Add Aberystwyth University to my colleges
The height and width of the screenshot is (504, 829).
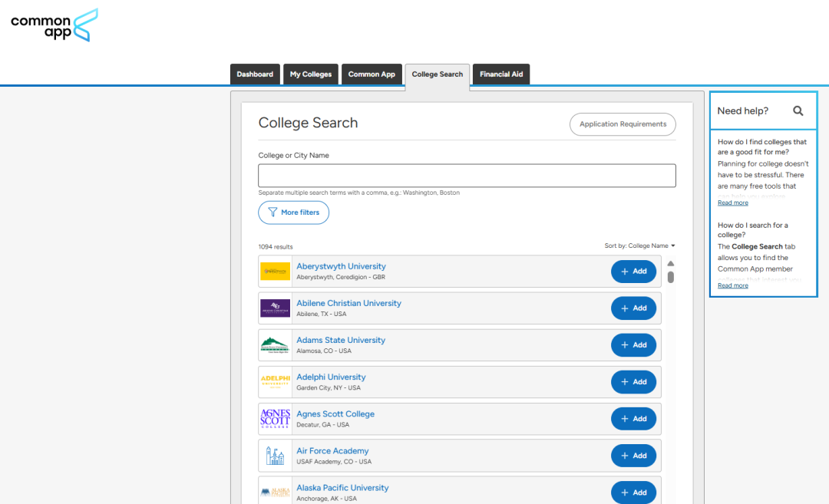coord(633,272)
